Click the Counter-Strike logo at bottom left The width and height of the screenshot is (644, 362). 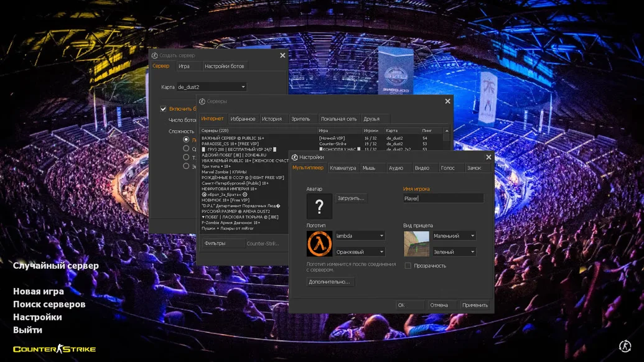(x=54, y=350)
